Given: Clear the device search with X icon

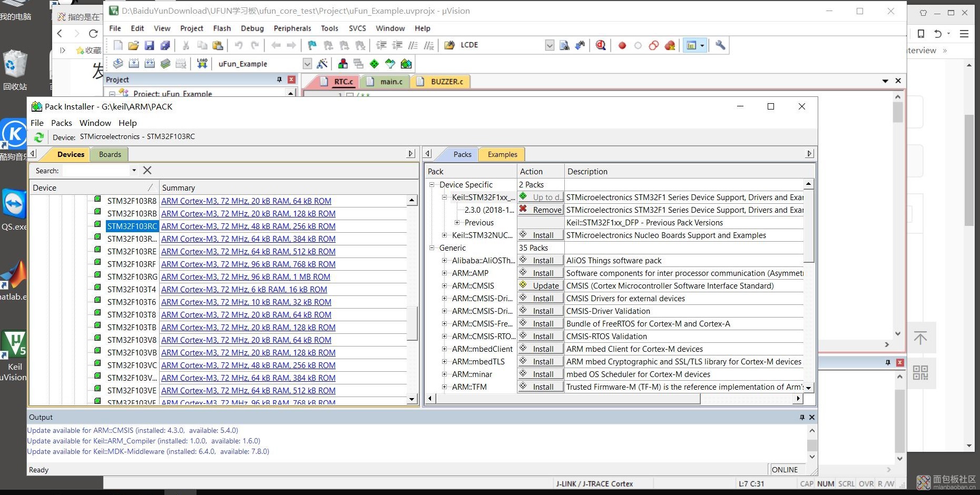Looking at the screenshot, I should 148,170.
